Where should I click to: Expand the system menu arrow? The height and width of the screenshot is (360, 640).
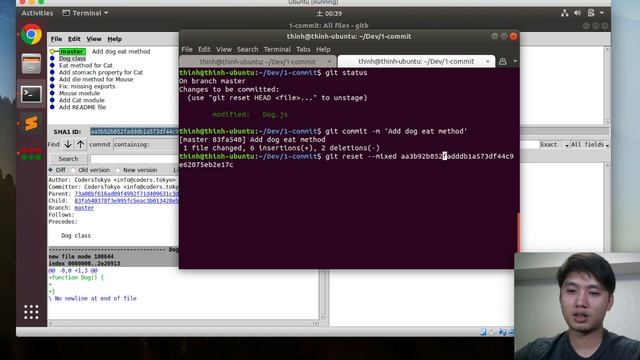[602, 13]
